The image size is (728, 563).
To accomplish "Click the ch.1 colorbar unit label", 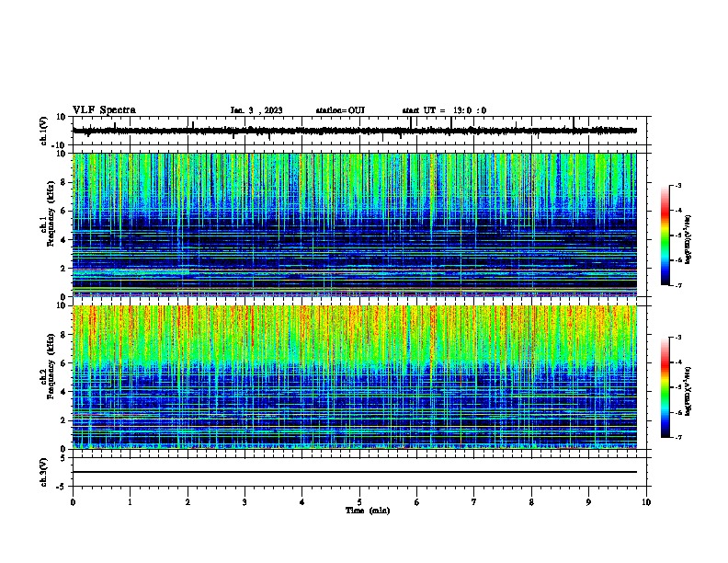I will (x=688, y=240).
